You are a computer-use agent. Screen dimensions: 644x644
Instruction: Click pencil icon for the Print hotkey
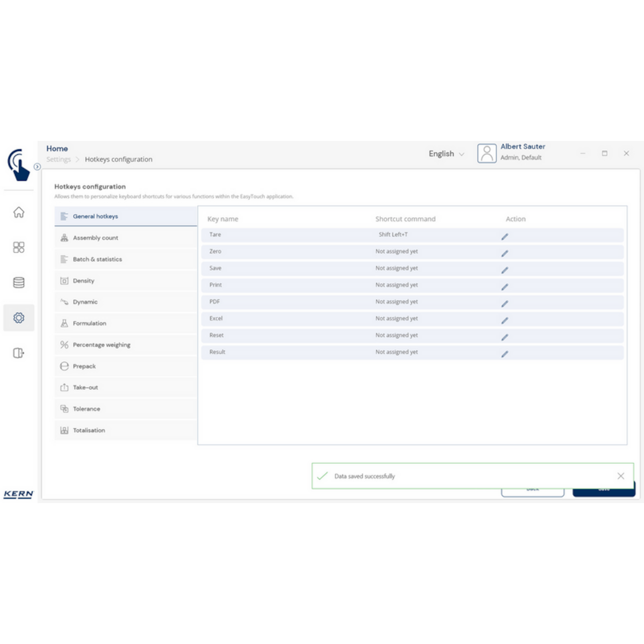505,287
